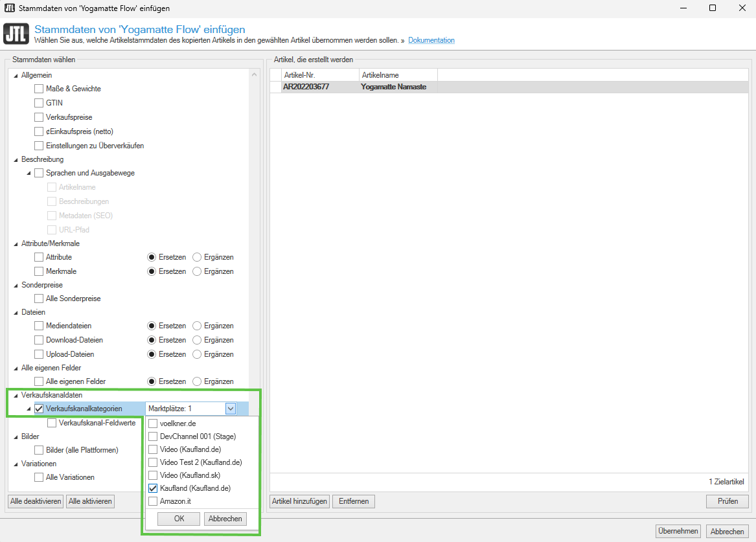Select Ergänzen for Attribute
The image size is (756, 542).
click(197, 257)
